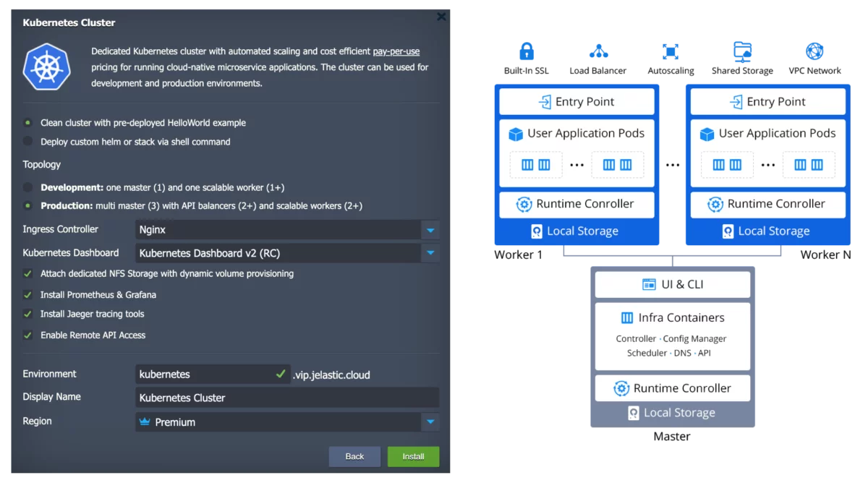Click the Display Name input field

(x=287, y=398)
